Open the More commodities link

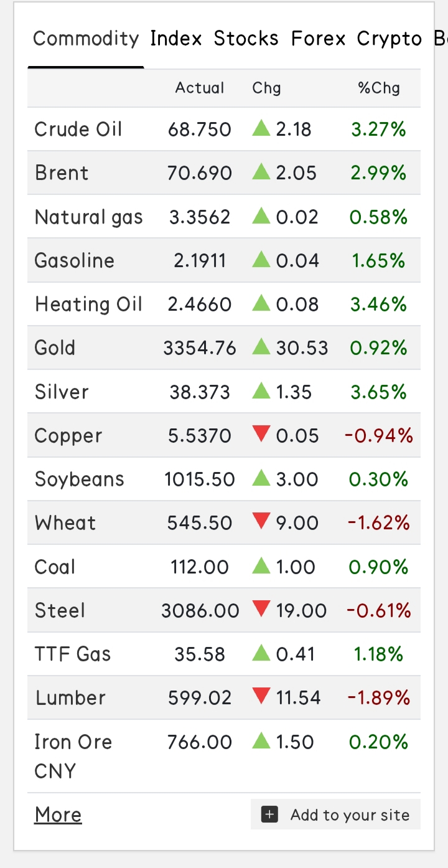coord(58,814)
